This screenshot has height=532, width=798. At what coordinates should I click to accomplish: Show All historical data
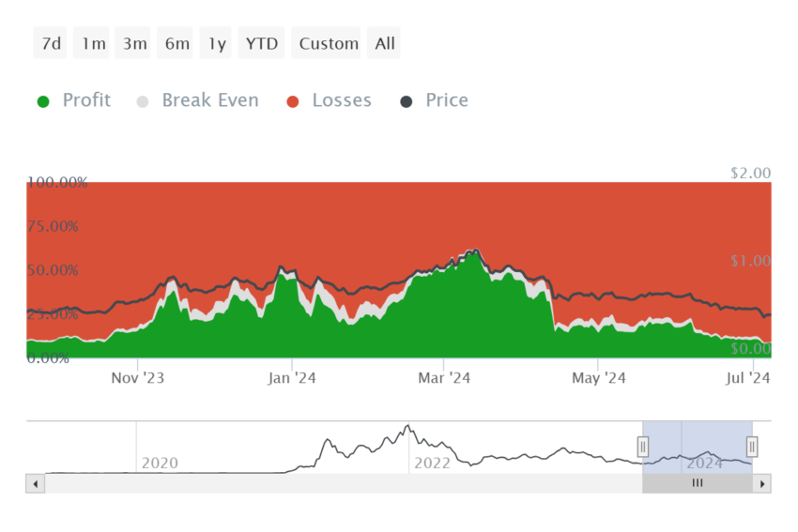tap(384, 43)
